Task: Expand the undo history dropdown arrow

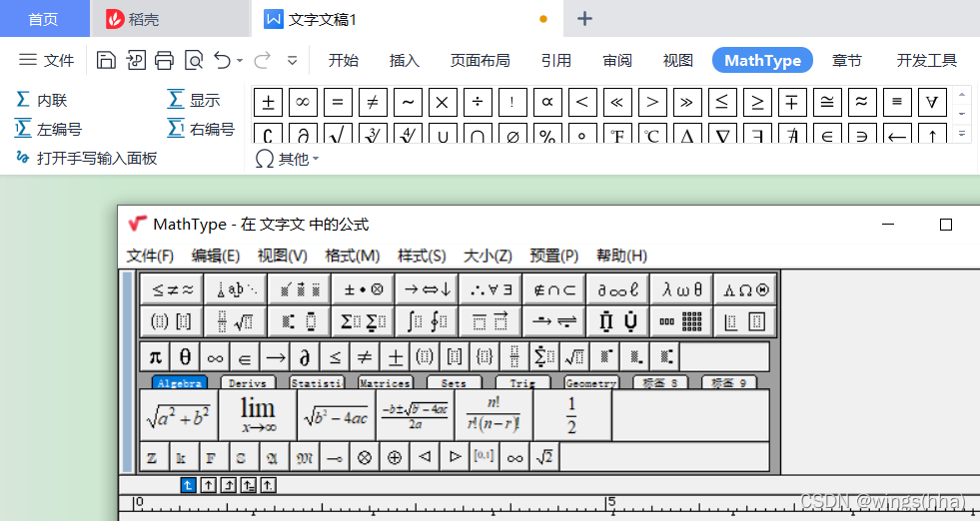Action: tap(240, 61)
